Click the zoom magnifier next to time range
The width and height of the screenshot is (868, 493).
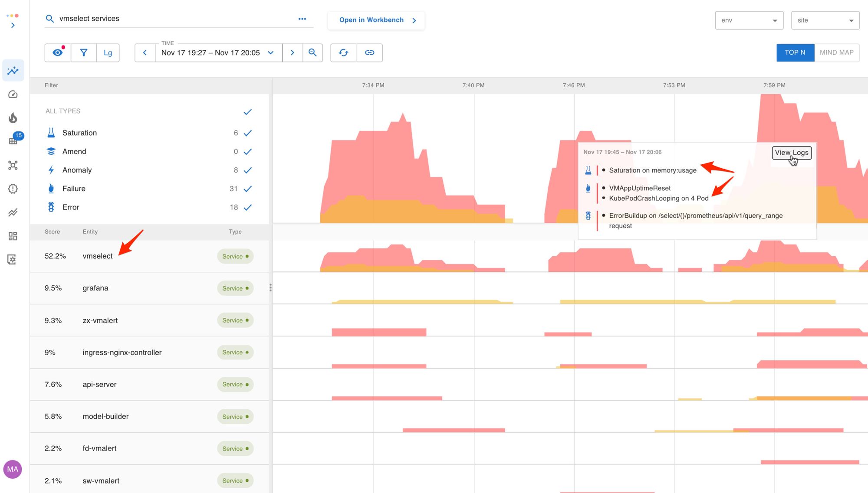tap(312, 53)
